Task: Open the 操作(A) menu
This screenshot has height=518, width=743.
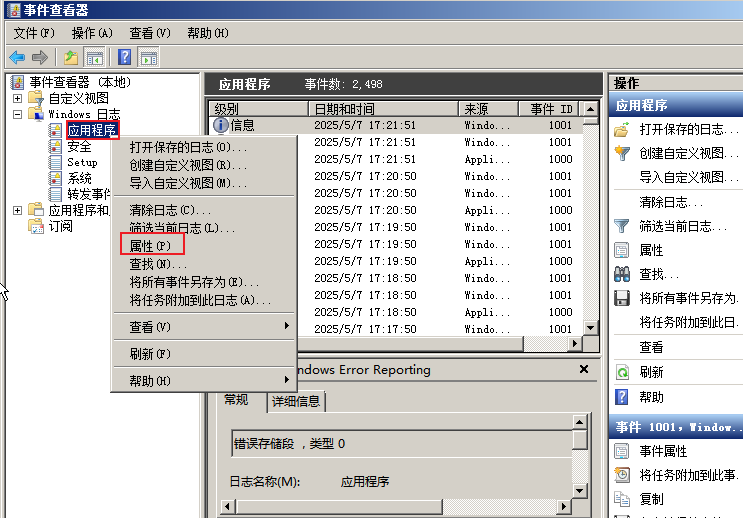Action: point(92,33)
